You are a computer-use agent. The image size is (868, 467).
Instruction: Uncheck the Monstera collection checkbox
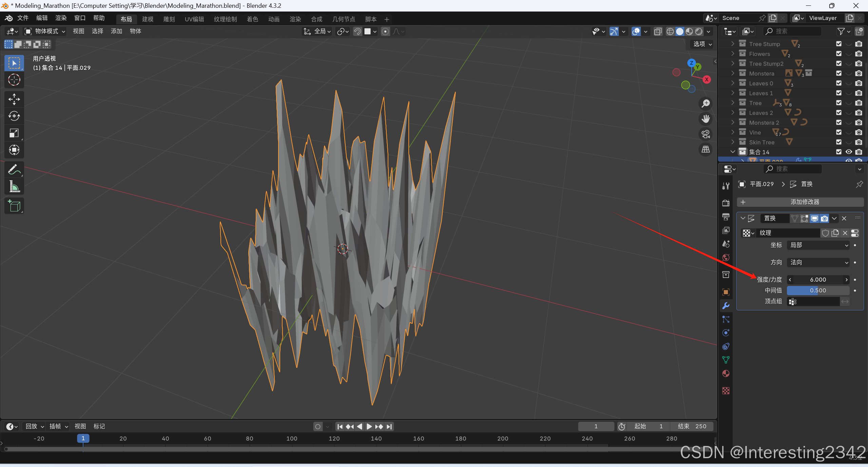pyautogui.click(x=839, y=73)
